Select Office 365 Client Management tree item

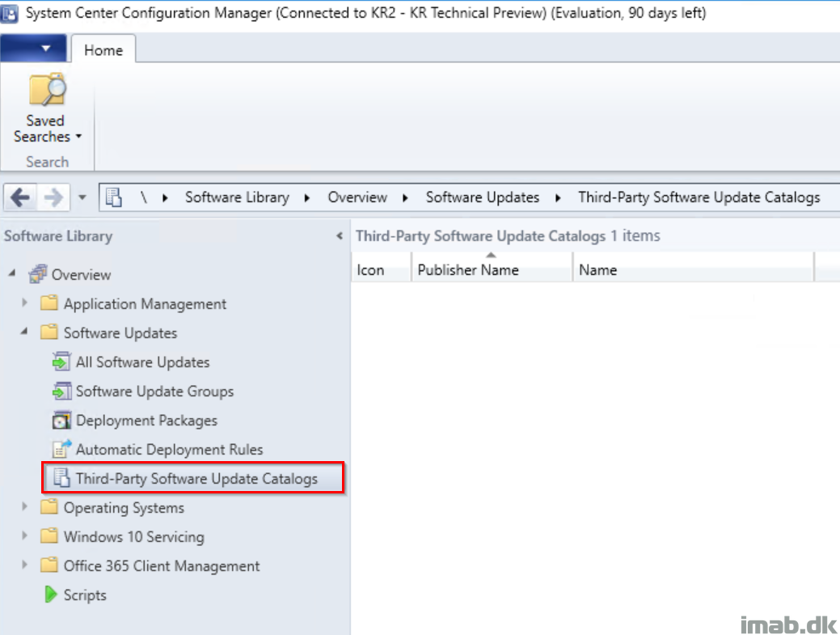pos(161,566)
